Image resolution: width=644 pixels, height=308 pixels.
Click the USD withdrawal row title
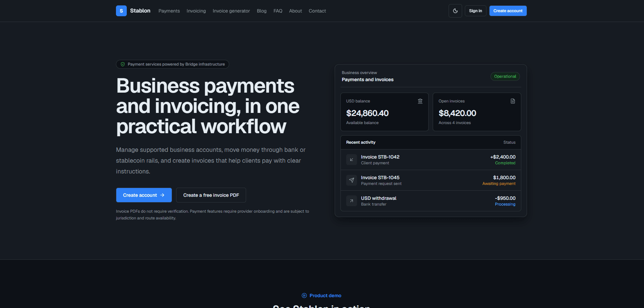(379, 198)
